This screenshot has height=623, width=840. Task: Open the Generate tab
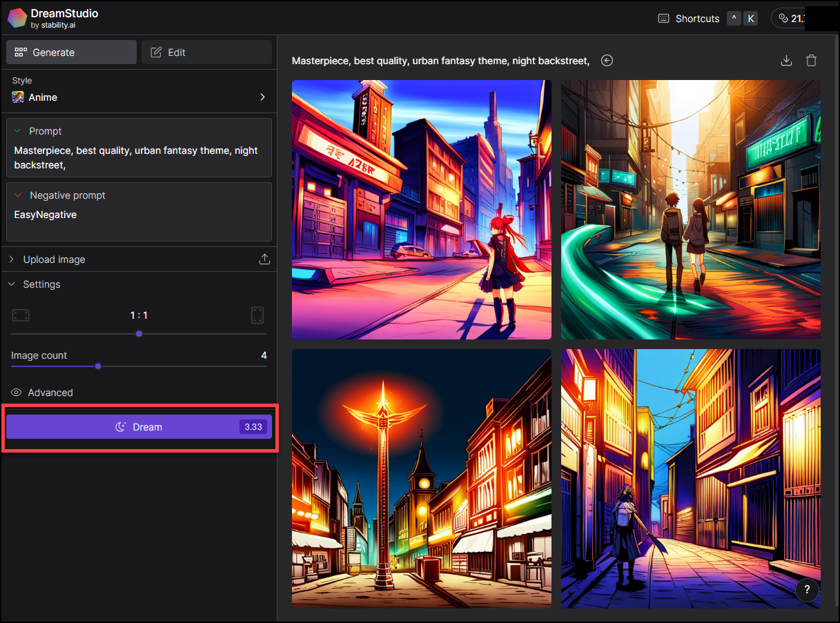pos(71,52)
